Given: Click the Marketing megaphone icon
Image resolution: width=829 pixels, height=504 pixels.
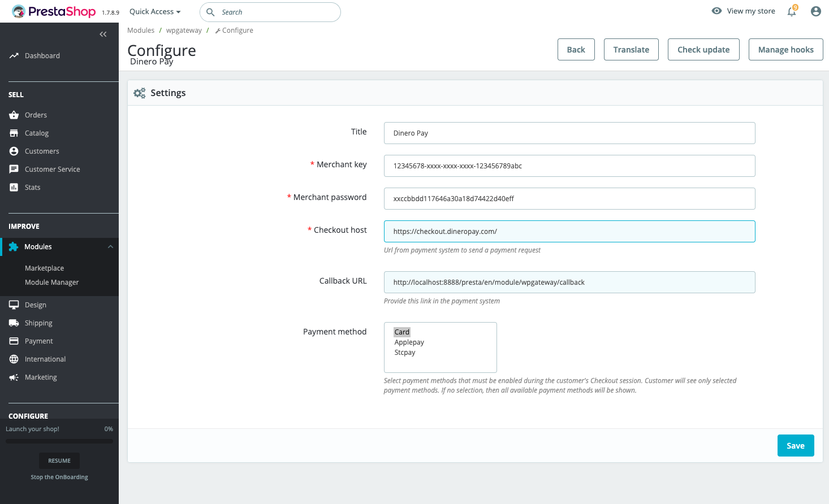Looking at the screenshot, I should (14, 377).
